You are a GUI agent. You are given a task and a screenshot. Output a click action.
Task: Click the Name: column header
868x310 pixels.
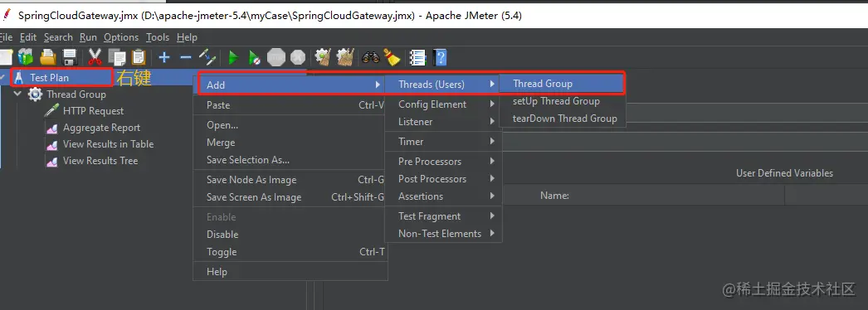554,196
